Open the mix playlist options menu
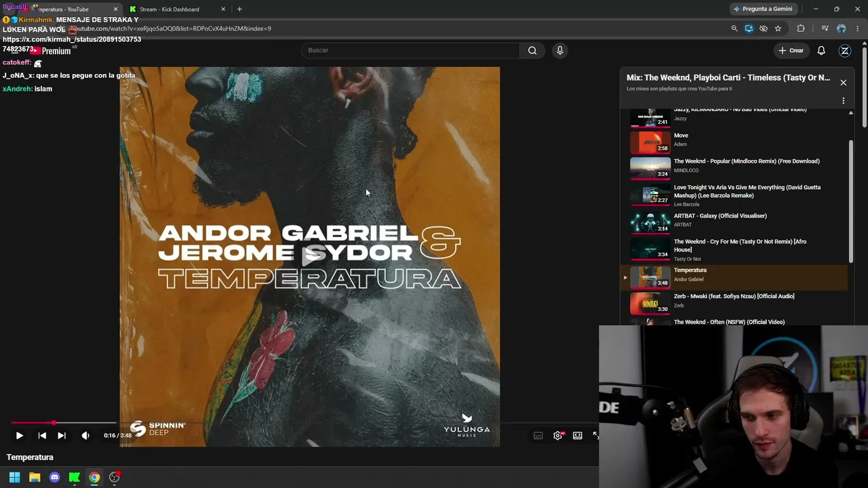The width and height of the screenshot is (868, 488). pyautogui.click(x=844, y=101)
